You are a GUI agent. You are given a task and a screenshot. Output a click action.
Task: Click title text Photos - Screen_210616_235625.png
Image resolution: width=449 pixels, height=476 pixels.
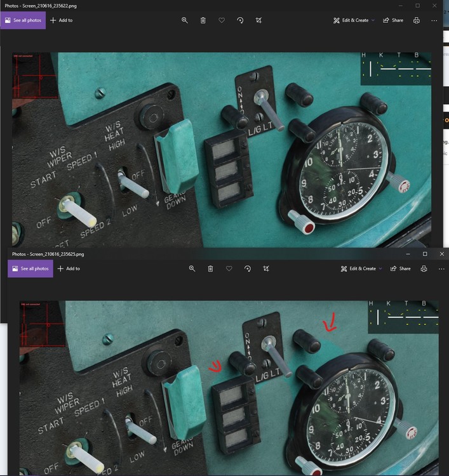[x=48, y=254]
